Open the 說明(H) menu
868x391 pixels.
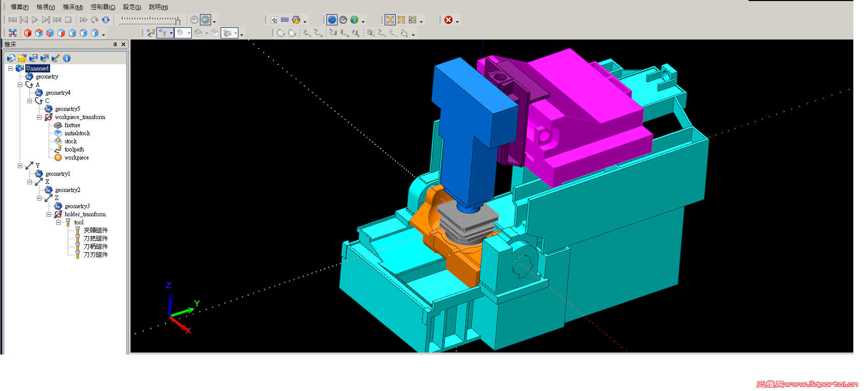point(158,7)
